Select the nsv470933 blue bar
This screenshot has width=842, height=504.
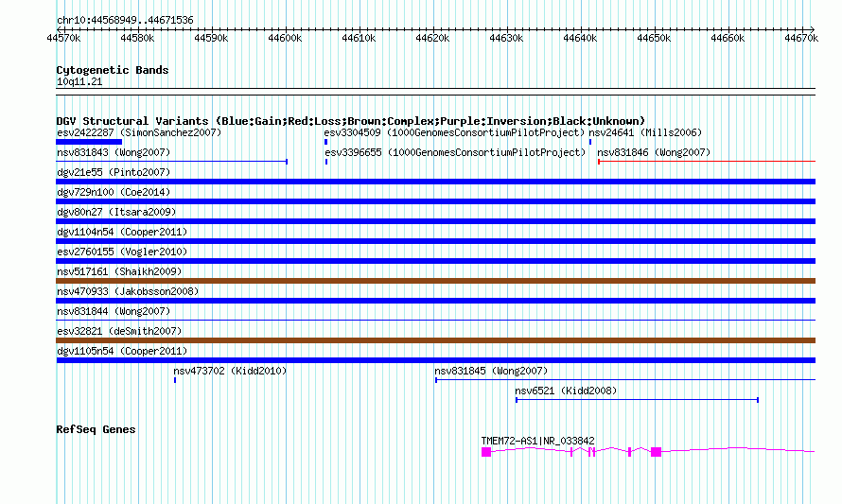[x=435, y=301]
